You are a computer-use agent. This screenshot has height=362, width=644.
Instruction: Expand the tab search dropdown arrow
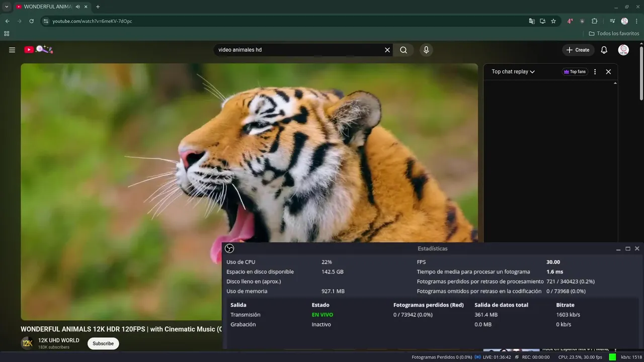pos(7,7)
